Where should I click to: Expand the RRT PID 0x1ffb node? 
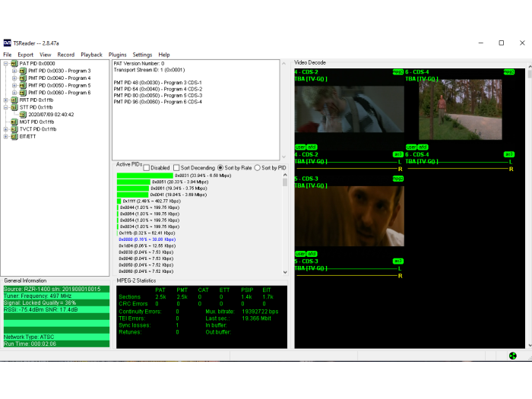6,100
